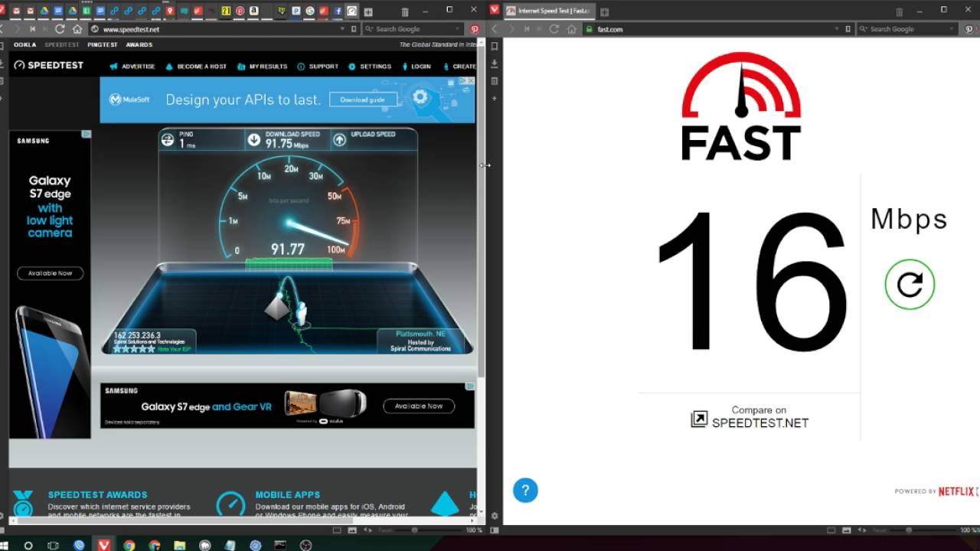
Task: Open a new tab in the Fast.com window
Action: [x=604, y=11]
